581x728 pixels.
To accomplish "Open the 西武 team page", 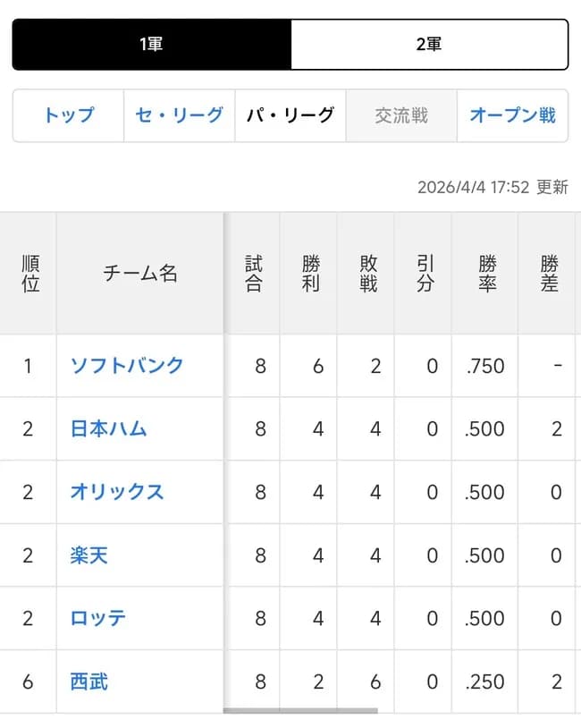I will (x=88, y=681).
